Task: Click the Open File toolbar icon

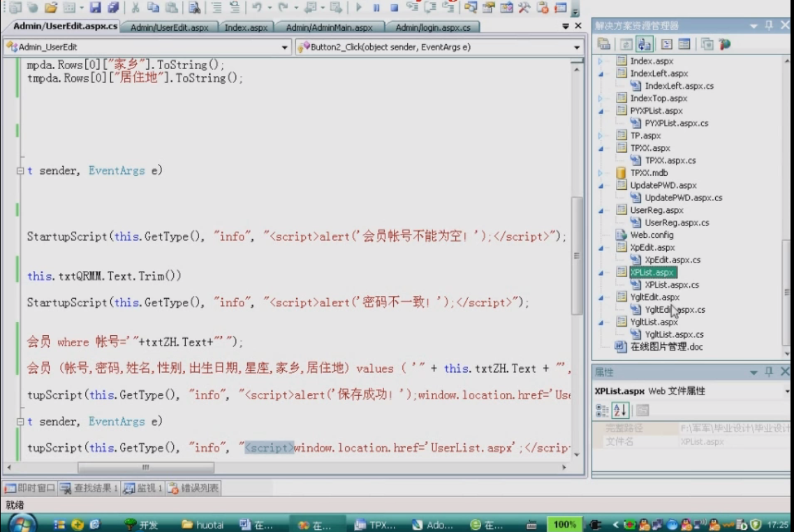Action: click(51, 7)
